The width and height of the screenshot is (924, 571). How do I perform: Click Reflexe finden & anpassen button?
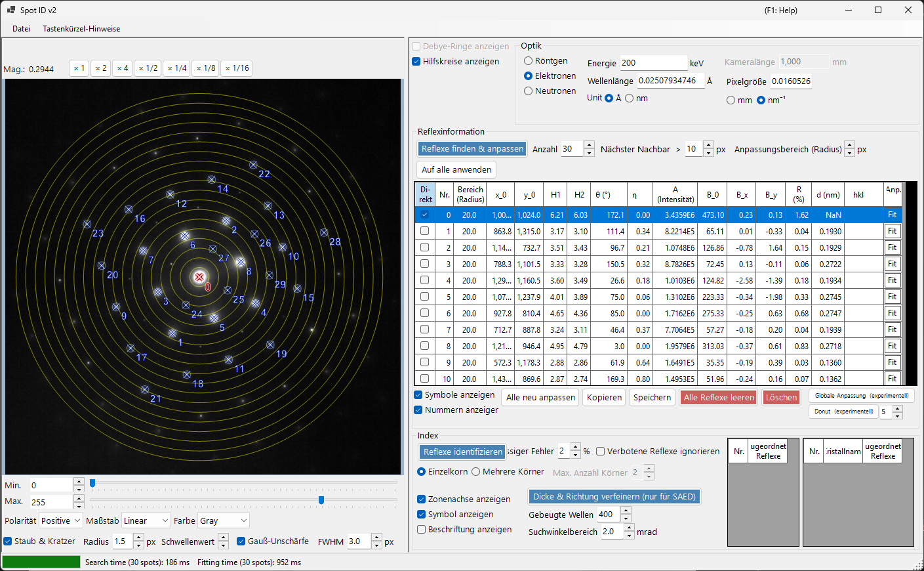pyautogui.click(x=472, y=149)
